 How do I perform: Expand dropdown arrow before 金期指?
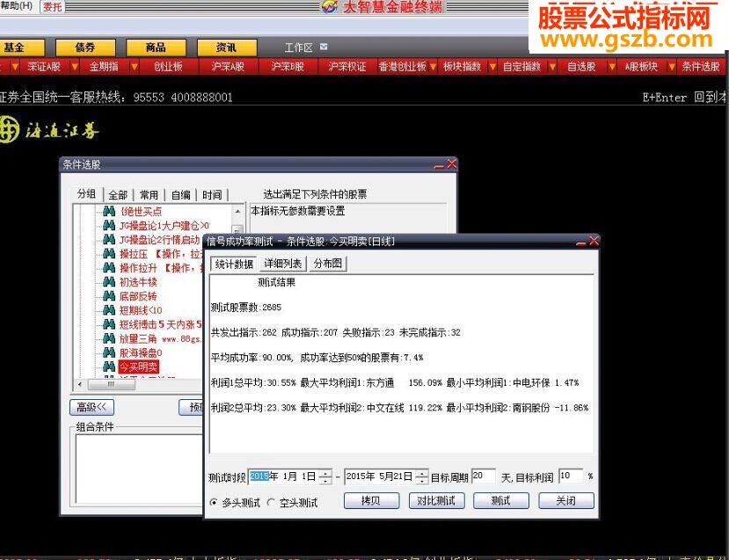(x=75, y=67)
